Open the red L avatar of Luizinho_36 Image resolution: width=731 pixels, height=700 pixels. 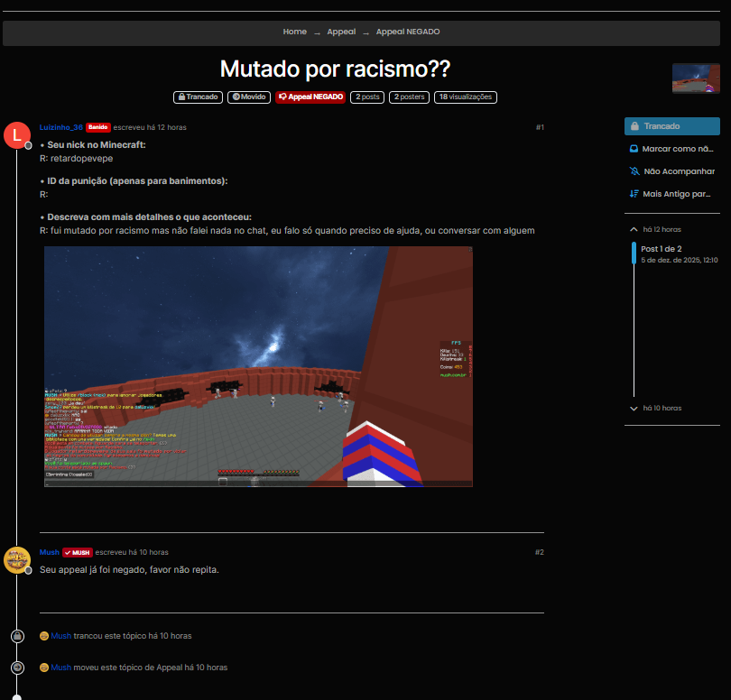point(17,135)
